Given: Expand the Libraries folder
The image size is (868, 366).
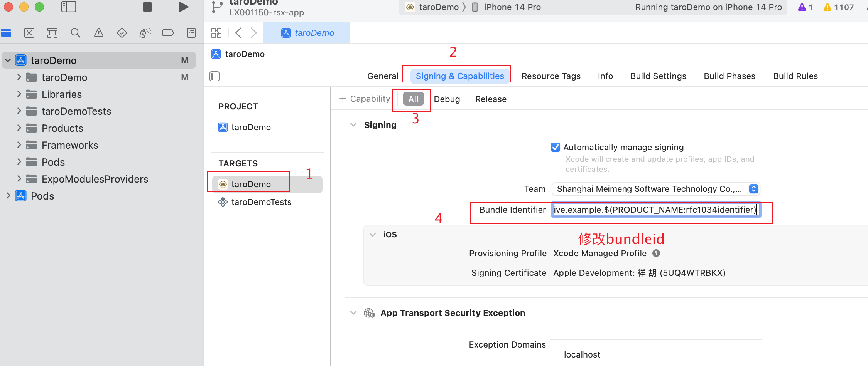Looking at the screenshot, I should click(x=19, y=94).
